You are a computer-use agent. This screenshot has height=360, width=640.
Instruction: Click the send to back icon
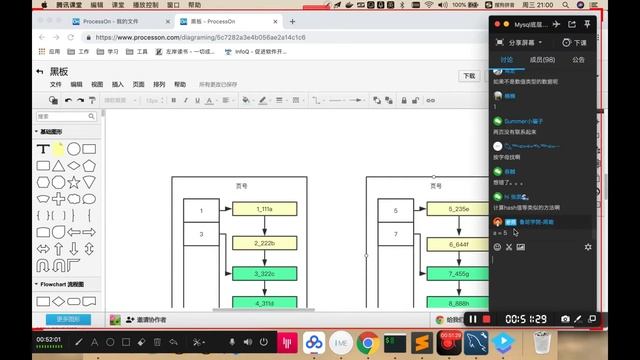click(389, 100)
